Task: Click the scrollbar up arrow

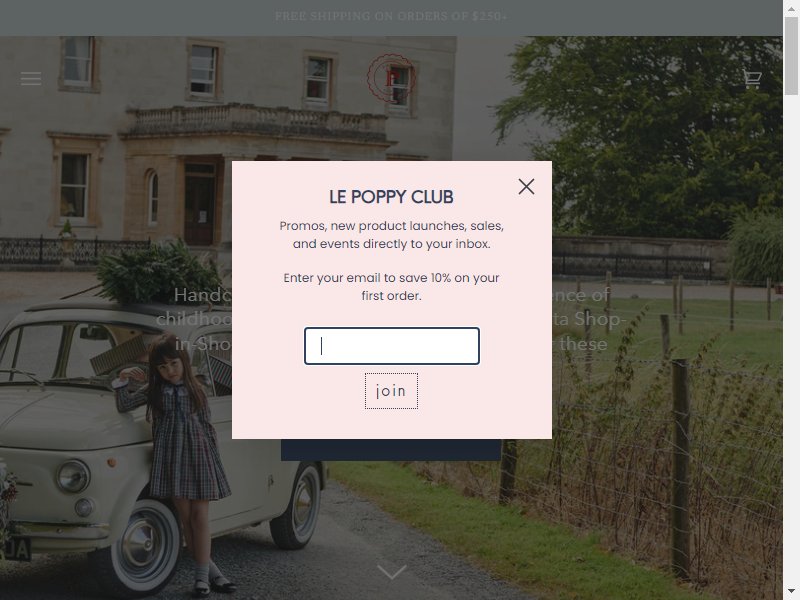Action: 791,8
